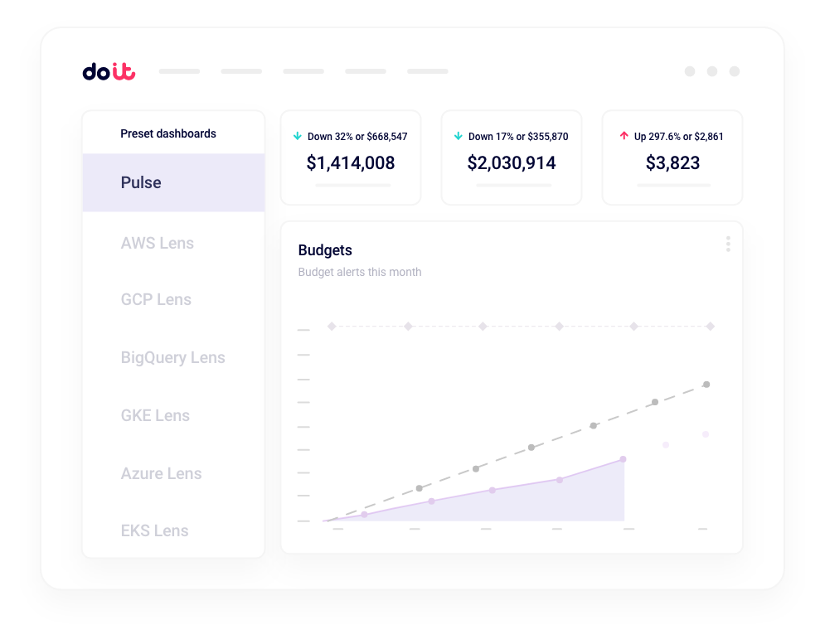Open the $3,823 metric card
This screenshot has width=825, height=644.
click(x=672, y=163)
